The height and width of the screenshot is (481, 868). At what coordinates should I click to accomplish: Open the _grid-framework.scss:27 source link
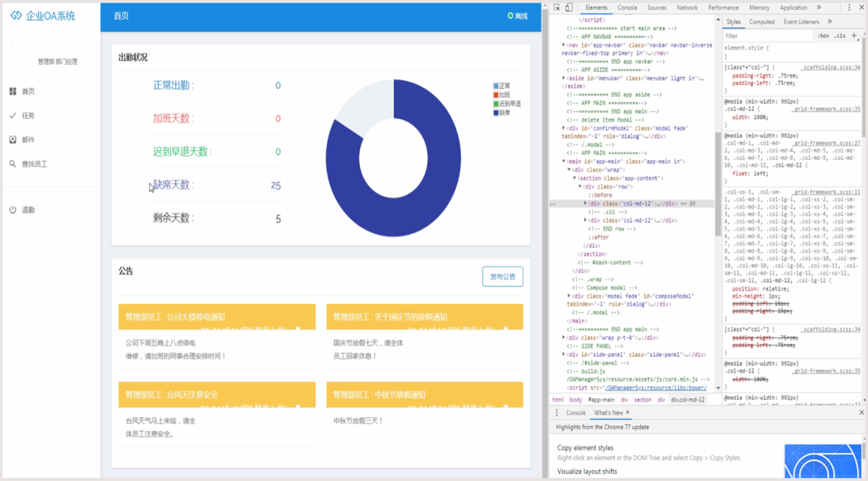point(825,143)
